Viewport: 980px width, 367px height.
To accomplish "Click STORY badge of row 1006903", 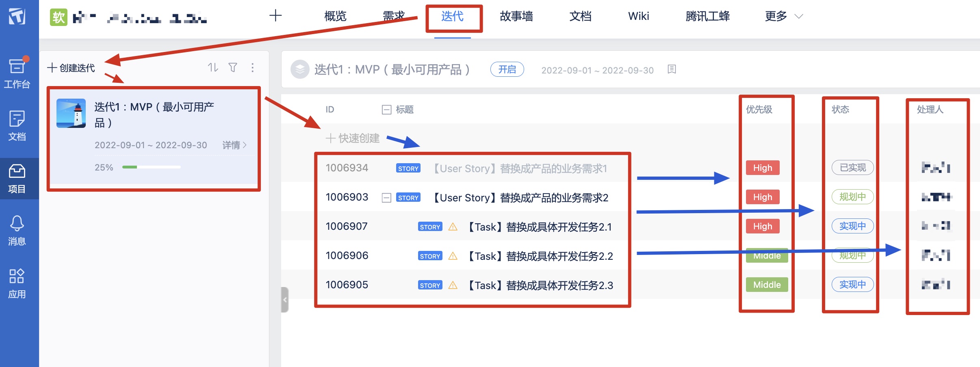I will point(408,198).
